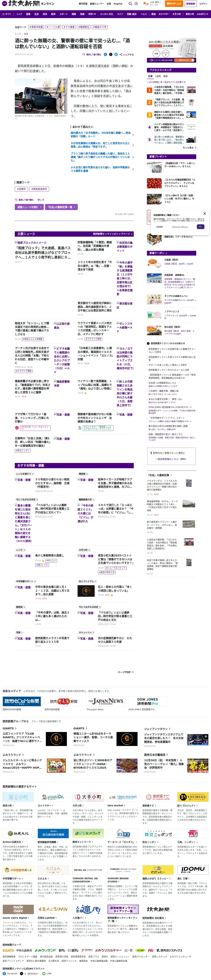
Task: Open 科学・IT in the navigation bar
Action: click(x=92, y=14)
